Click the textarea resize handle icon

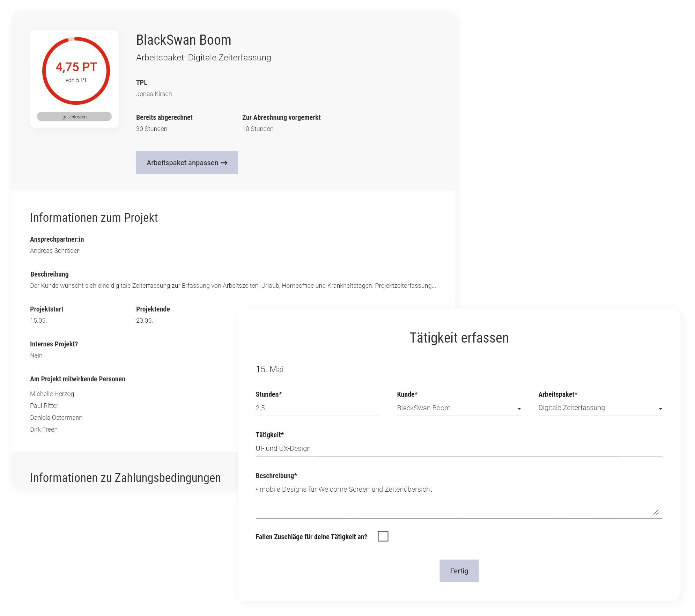pos(656,512)
